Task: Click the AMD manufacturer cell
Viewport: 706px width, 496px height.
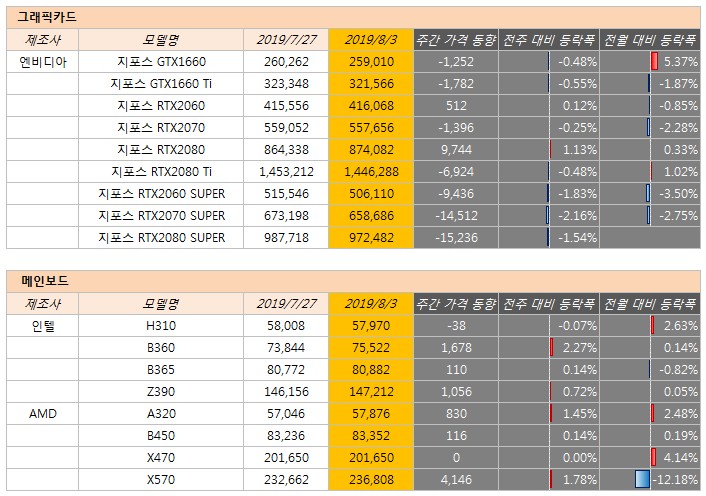Action: point(43,413)
